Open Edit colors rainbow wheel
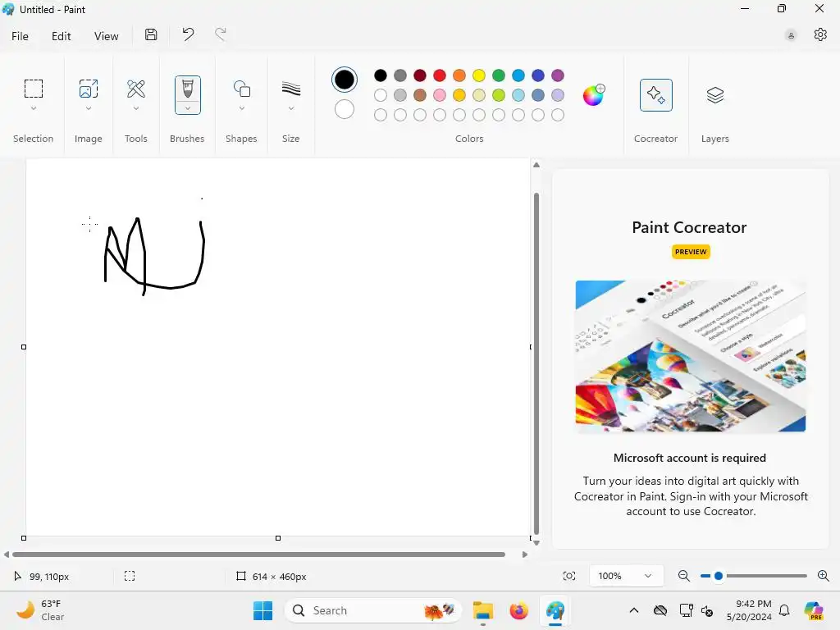Viewport: 840px width, 630px height. click(594, 95)
